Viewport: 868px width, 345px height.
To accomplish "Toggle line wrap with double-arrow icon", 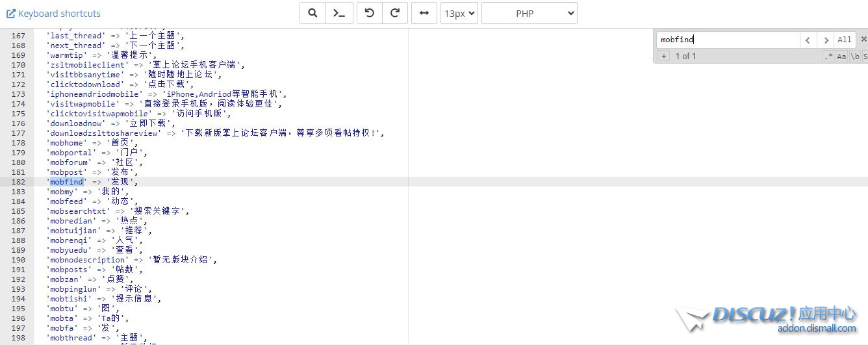I will [x=424, y=13].
